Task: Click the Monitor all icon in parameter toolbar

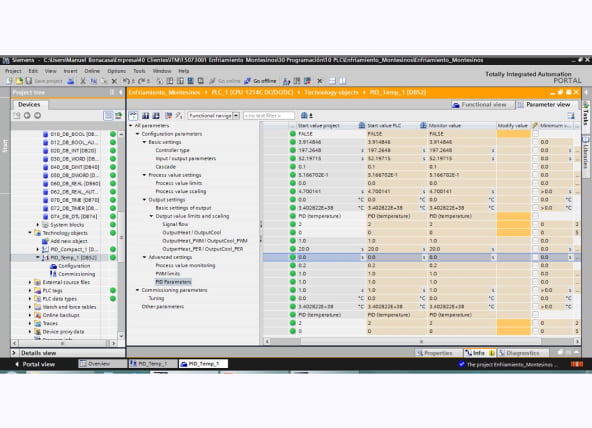Action: (x=133, y=115)
